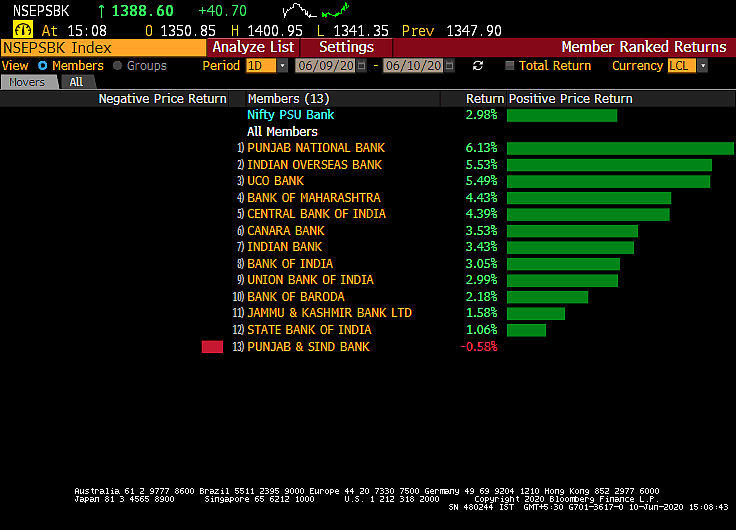Click the 5.53% return value
The height and width of the screenshot is (530, 736).
[x=481, y=165]
